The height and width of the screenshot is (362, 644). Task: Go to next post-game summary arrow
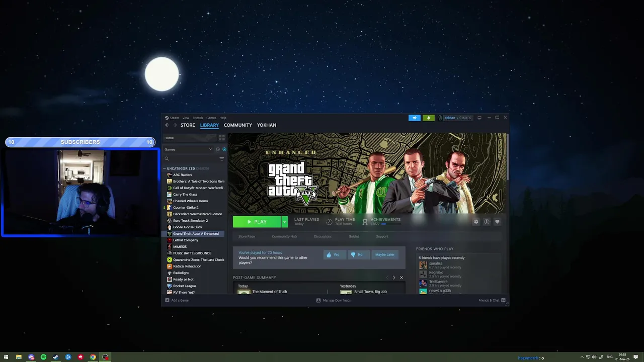point(394,278)
